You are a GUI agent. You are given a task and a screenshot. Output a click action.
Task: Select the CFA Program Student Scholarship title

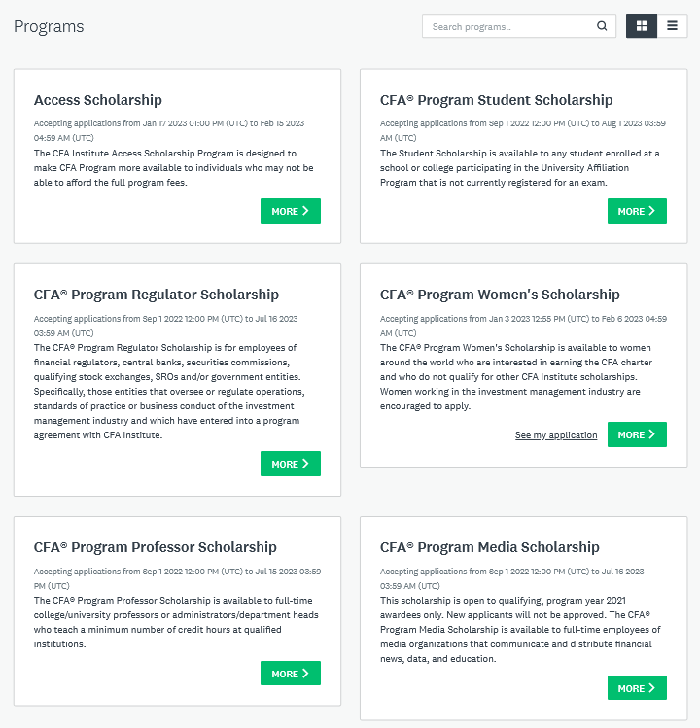pos(497,100)
